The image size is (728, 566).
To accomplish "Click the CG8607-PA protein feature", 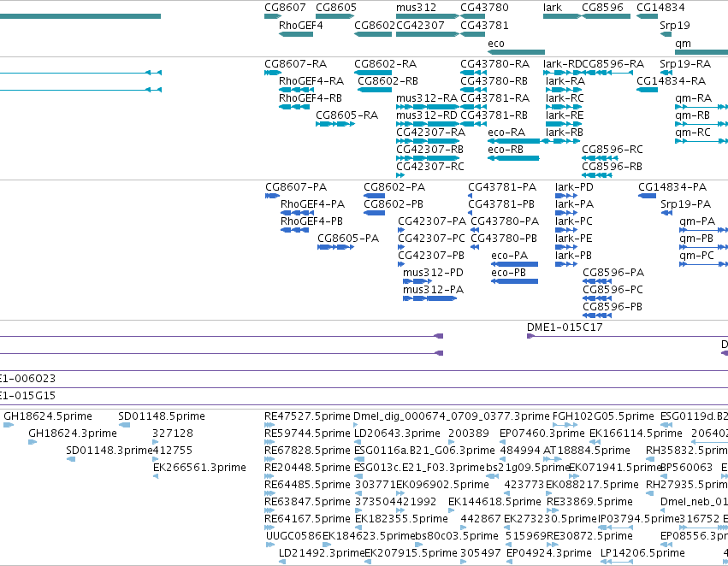I will [x=272, y=196].
